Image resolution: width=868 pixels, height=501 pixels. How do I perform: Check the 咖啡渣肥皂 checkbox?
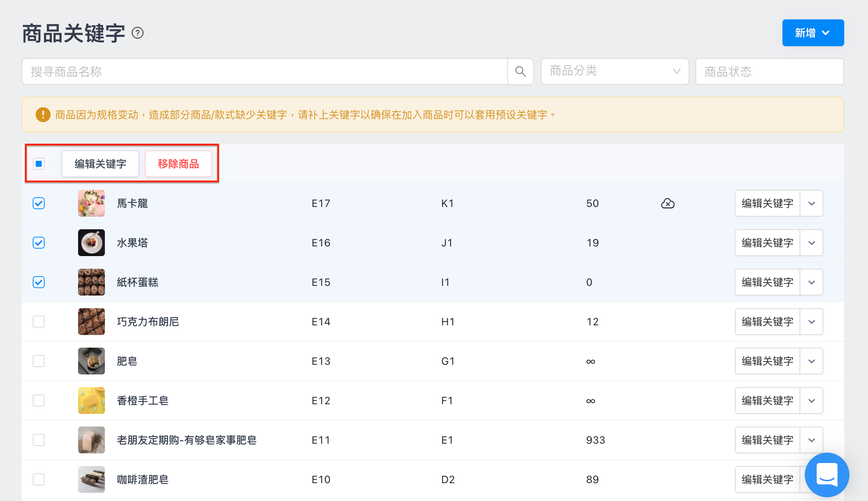pos(39,479)
